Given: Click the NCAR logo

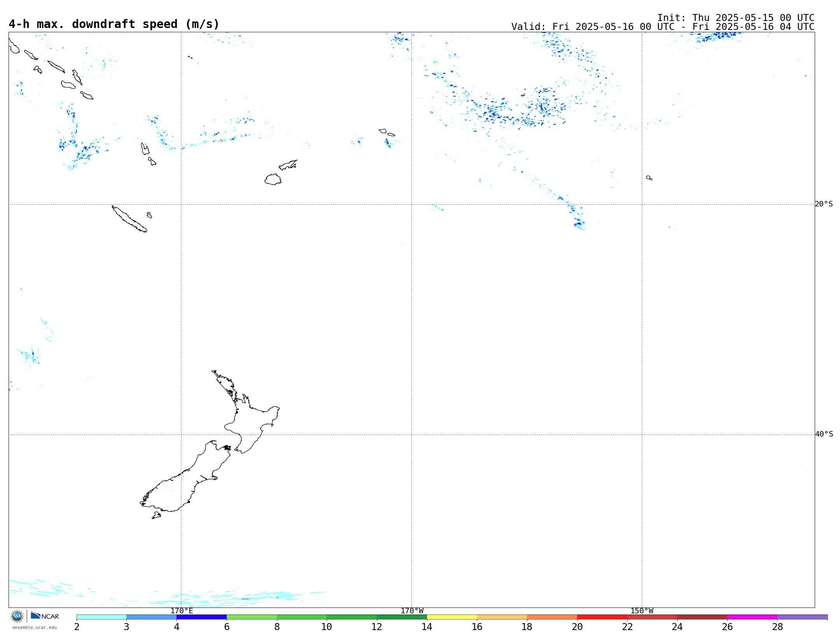Looking at the screenshot, I should [45, 616].
